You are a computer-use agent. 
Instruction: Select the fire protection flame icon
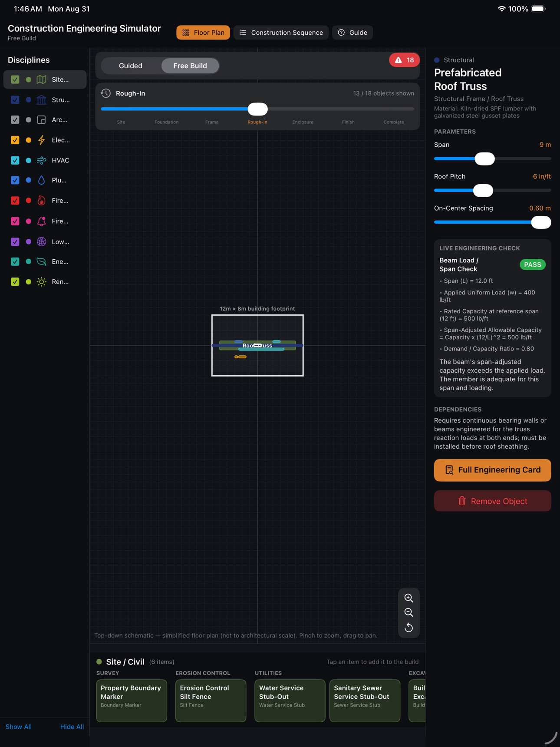tap(41, 201)
